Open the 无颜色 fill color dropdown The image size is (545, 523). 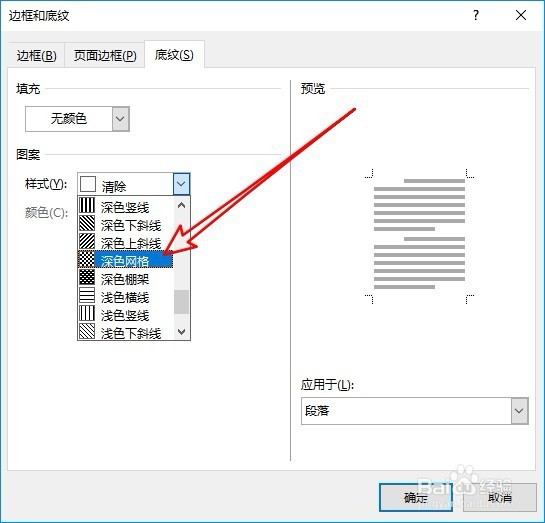[77, 119]
